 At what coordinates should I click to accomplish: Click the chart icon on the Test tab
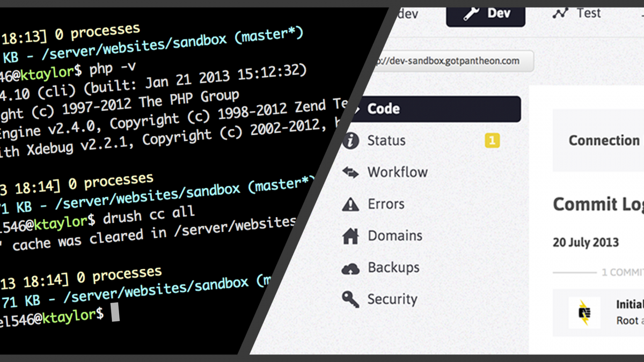(560, 13)
